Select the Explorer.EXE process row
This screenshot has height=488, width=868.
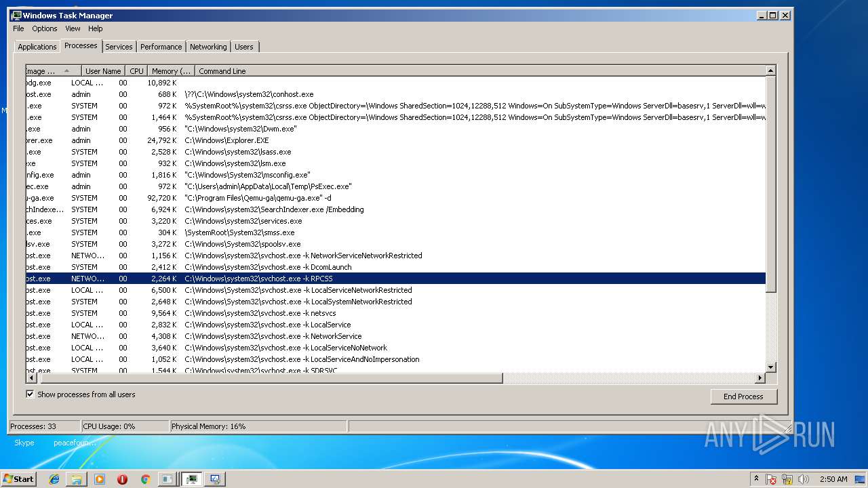[395, 140]
